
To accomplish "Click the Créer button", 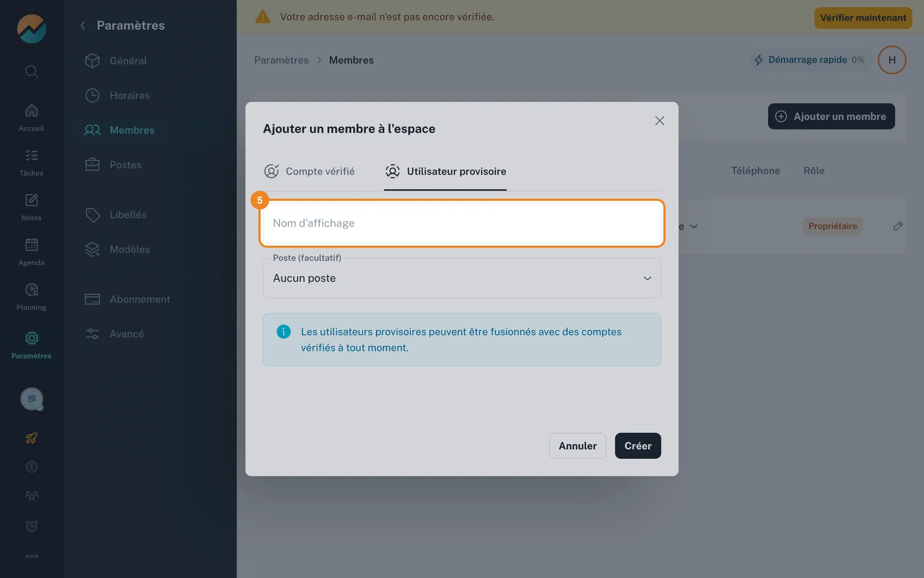I will [x=638, y=446].
